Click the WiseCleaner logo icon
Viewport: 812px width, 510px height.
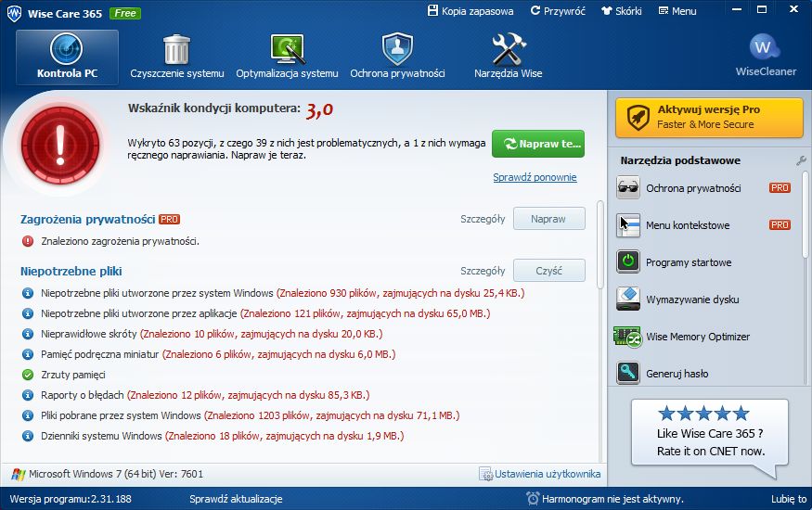tap(766, 48)
